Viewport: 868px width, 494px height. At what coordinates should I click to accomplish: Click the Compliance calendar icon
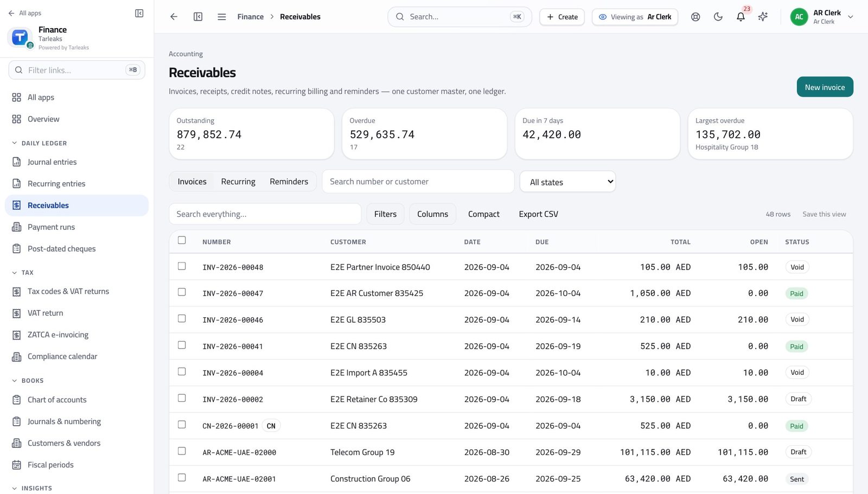(x=17, y=357)
